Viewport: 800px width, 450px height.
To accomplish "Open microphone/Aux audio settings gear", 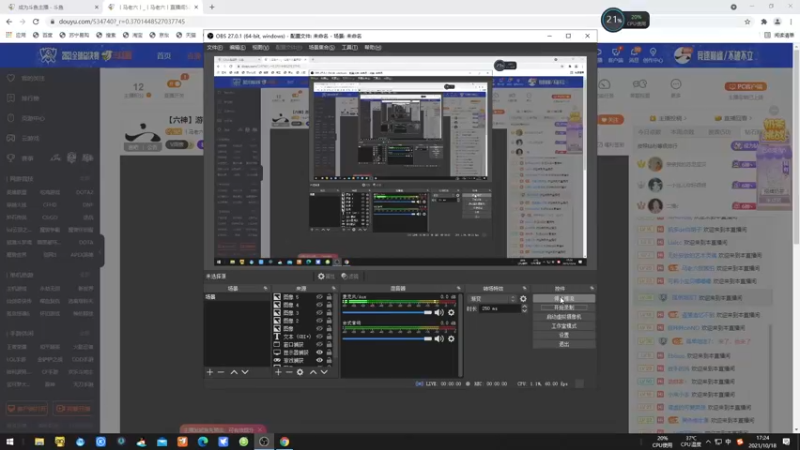I will coord(451,312).
